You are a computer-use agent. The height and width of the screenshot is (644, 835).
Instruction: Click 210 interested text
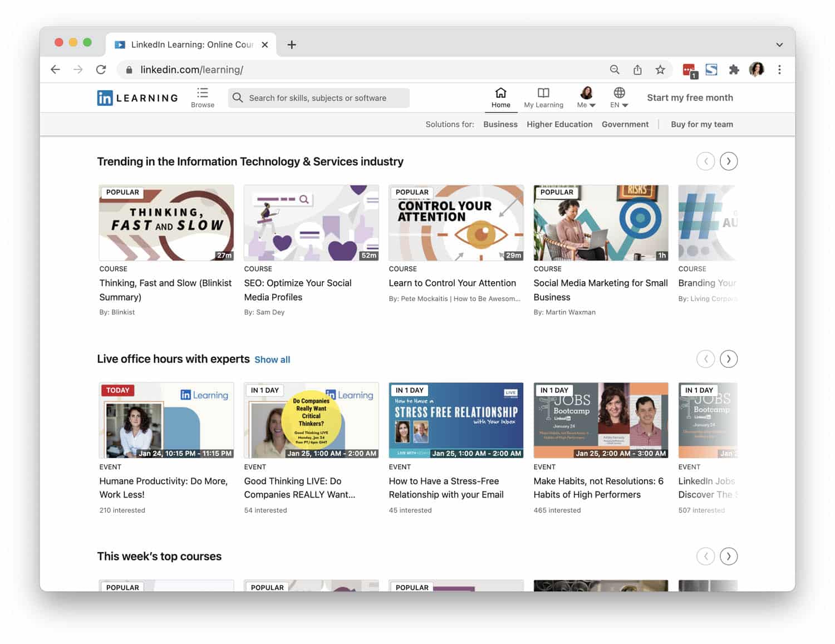point(122,510)
